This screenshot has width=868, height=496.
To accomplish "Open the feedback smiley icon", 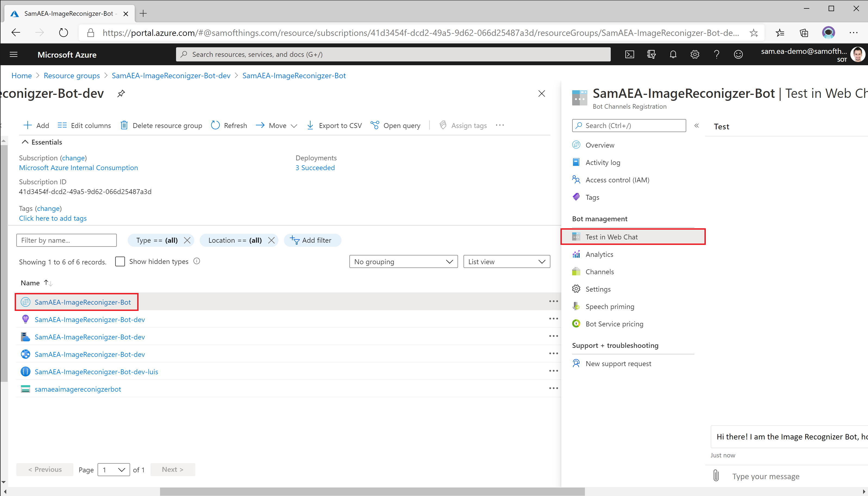I will tap(738, 55).
